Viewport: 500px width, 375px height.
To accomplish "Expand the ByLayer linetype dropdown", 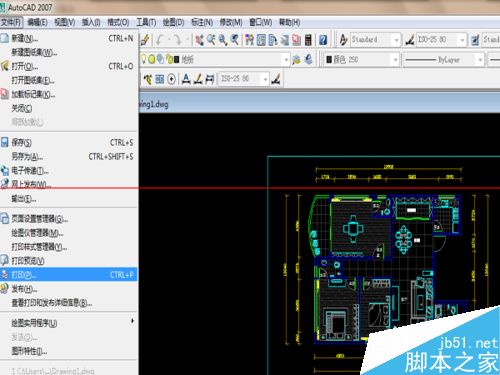I will [480, 60].
